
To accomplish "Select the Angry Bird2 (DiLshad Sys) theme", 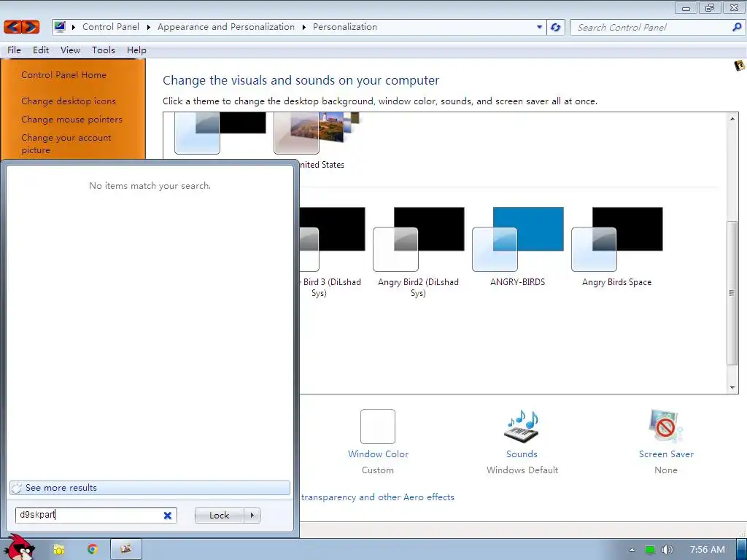I will [x=418, y=252].
